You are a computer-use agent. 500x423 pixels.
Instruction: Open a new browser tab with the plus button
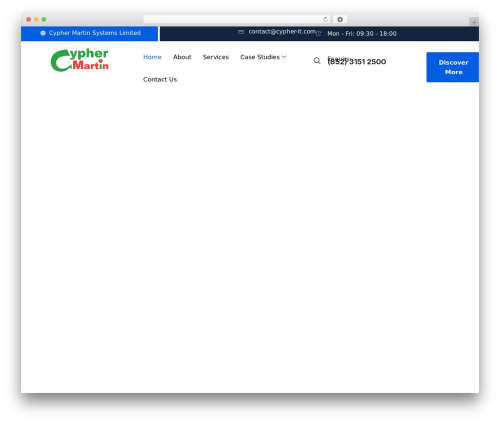click(474, 22)
